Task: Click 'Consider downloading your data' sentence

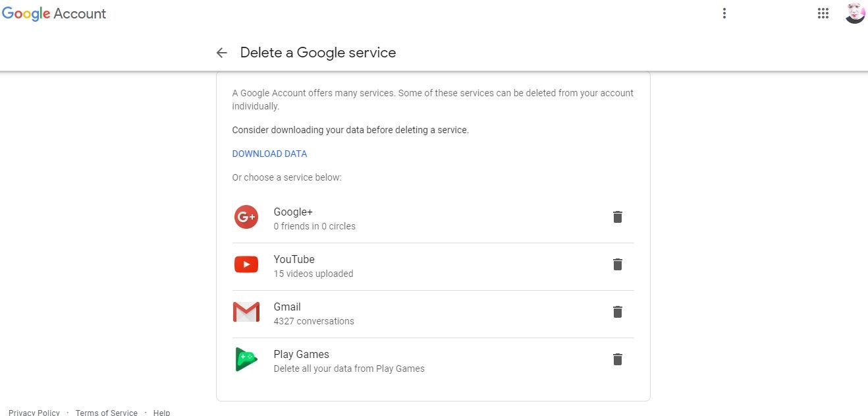Action: [x=350, y=130]
